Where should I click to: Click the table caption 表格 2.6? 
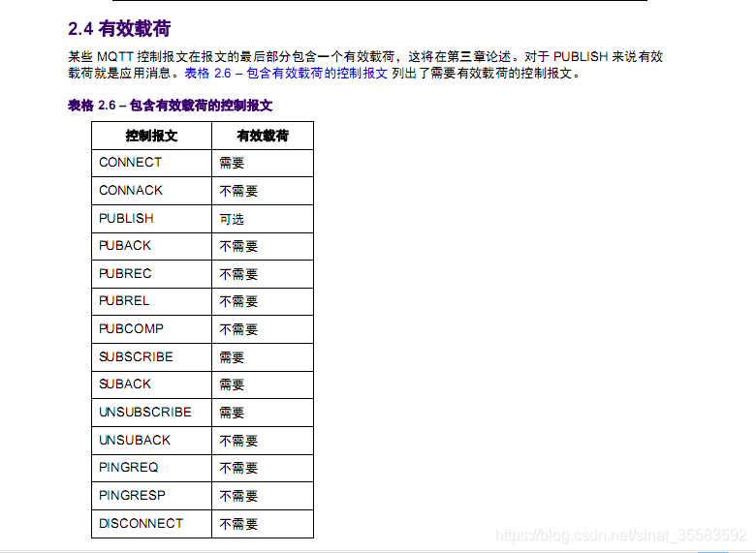point(171,106)
